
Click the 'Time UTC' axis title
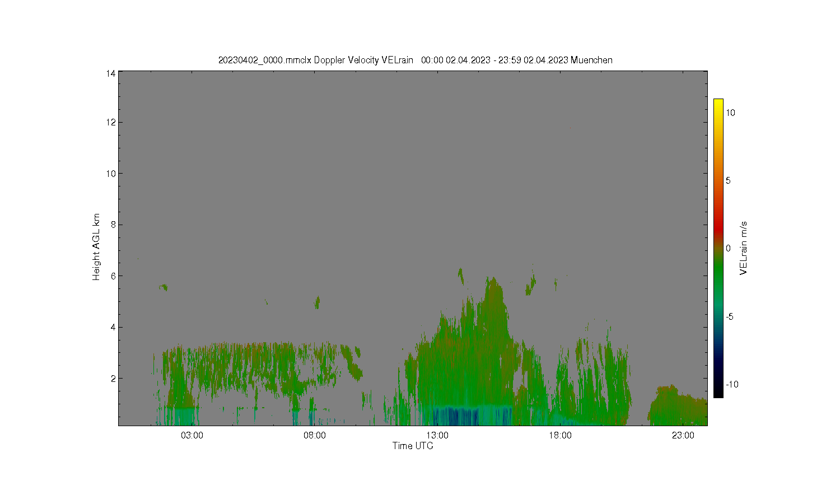[413, 446]
